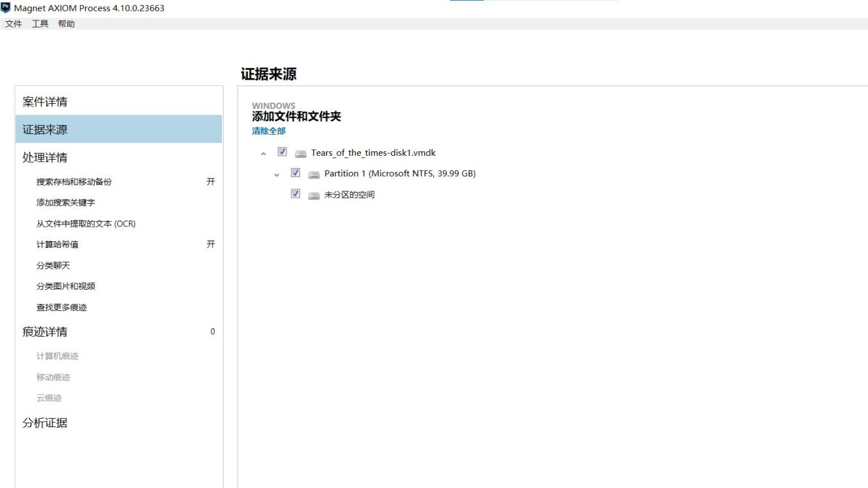Open the 文件 menu
868x488 pixels.
click(x=13, y=24)
